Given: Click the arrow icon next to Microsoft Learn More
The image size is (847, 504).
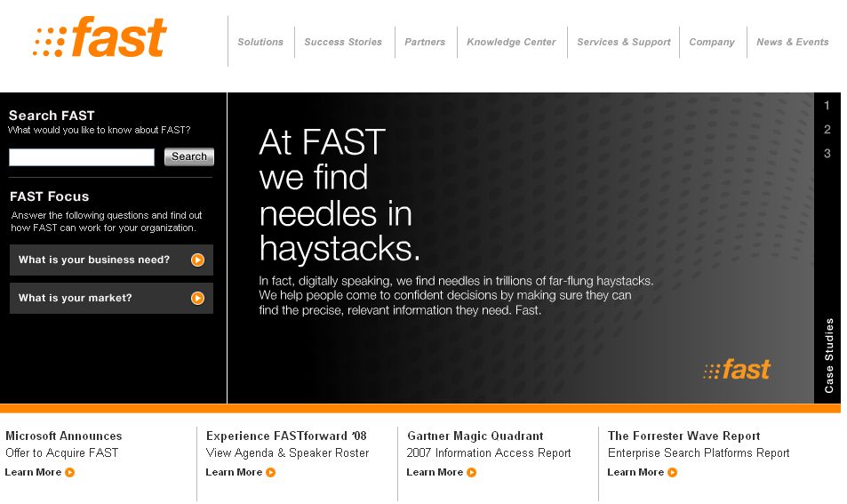Looking at the screenshot, I should tap(69, 472).
